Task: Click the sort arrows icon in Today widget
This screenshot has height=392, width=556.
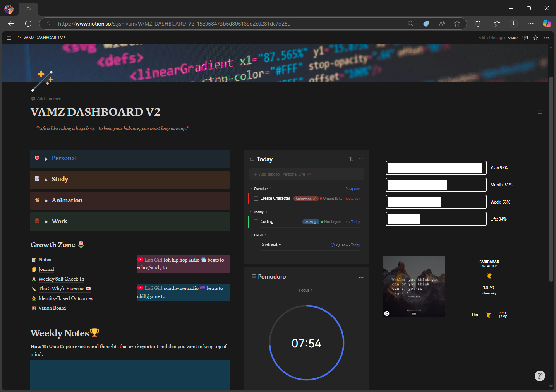Action: pyautogui.click(x=351, y=159)
